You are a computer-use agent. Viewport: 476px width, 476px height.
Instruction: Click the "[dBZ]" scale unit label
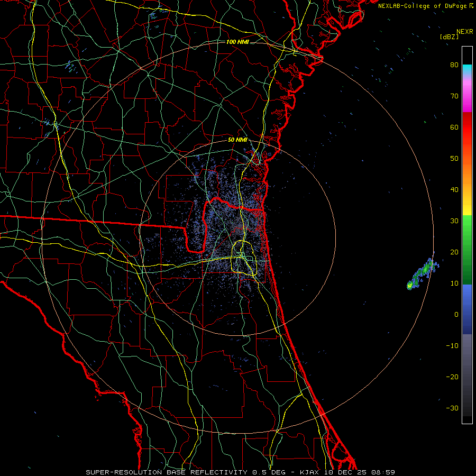tap(449, 37)
